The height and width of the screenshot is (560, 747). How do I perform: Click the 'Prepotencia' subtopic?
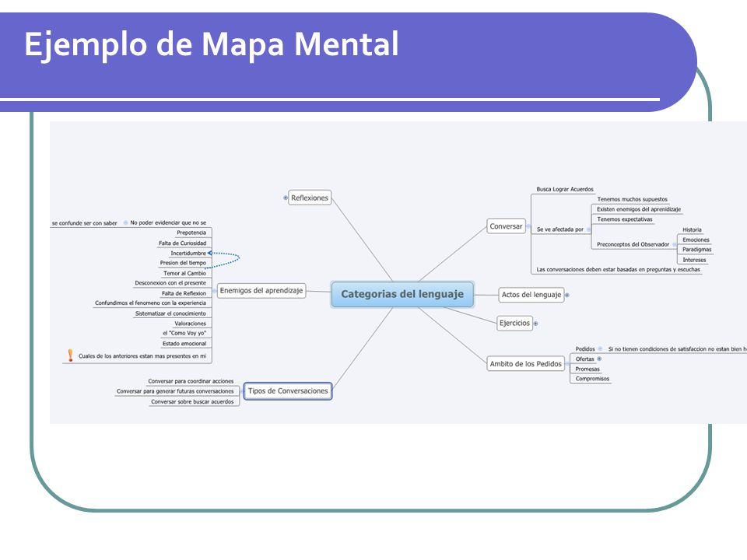point(191,233)
